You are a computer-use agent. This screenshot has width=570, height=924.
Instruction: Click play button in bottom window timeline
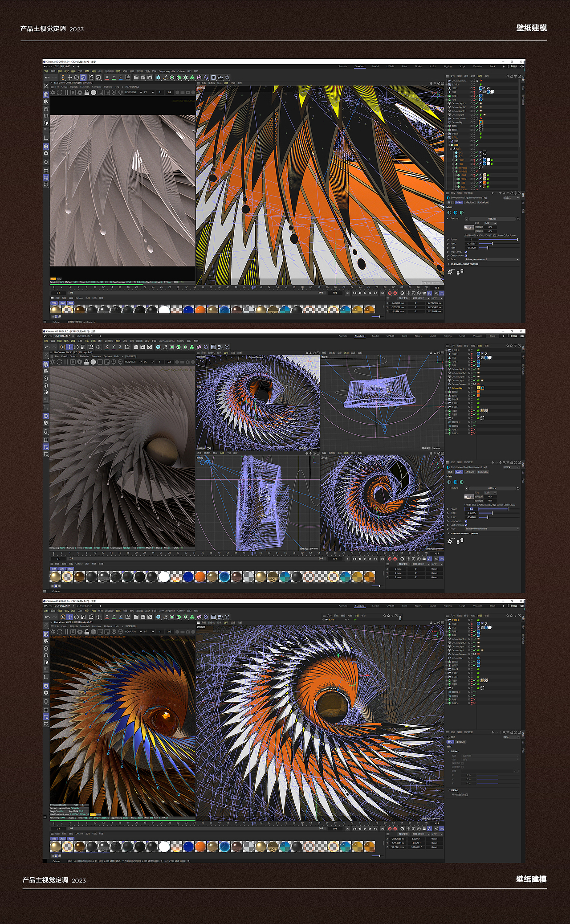tap(365, 829)
